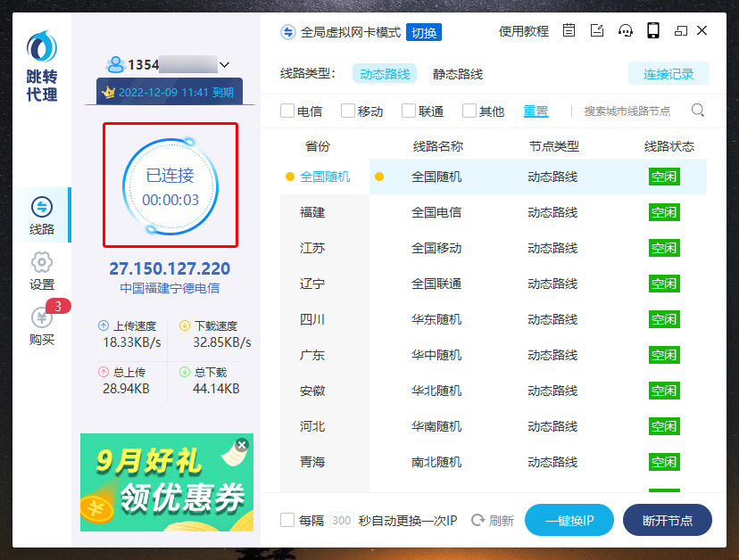The width and height of the screenshot is (739, 560).
Task: Click the 重置 reset link
Action: point(536,111)
